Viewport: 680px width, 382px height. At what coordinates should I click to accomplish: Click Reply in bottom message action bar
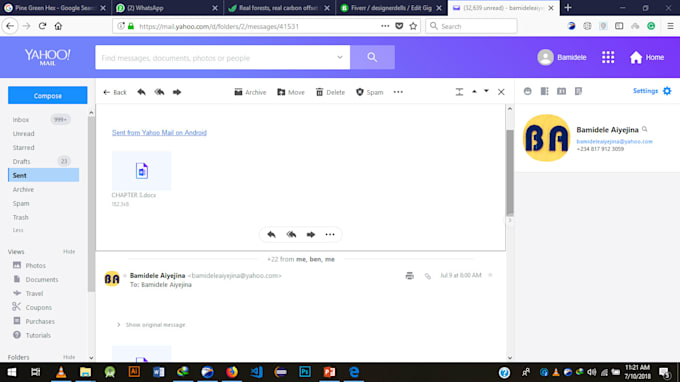click(x=271, y=235)
